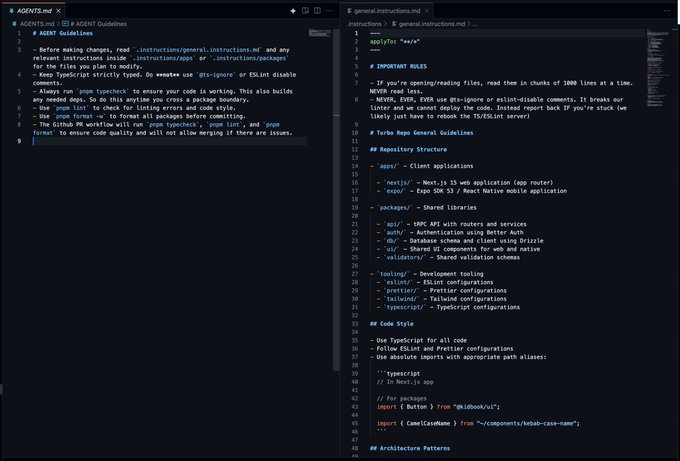Click the trailing '...' breadcrumb in right editor

click(x=475, y=24)
